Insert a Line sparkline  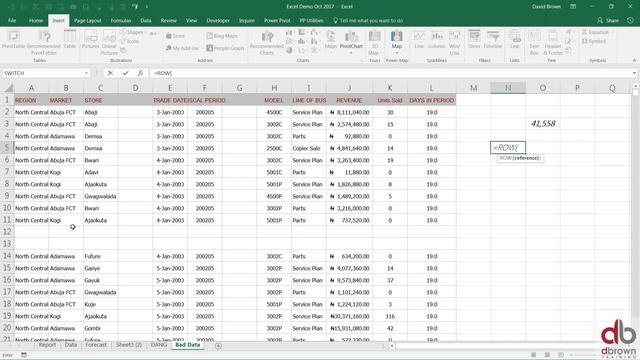(x=419, y=40)
